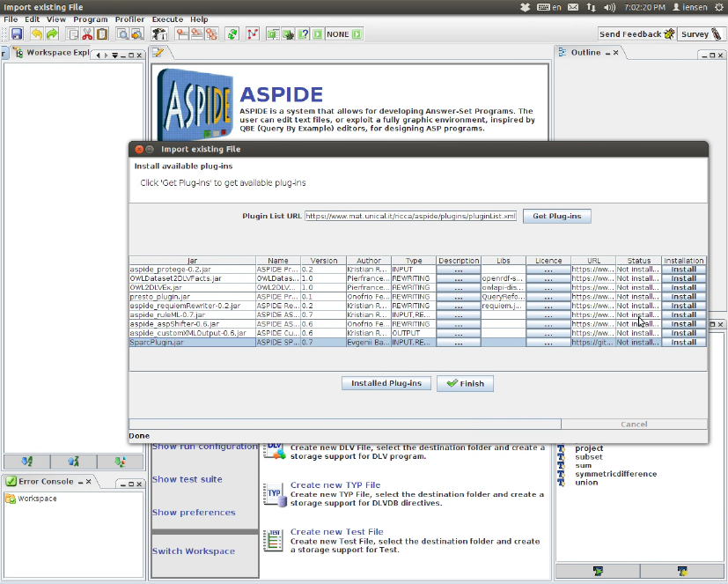Select the Workspace item in Error Console
The image size is (728, 584).
[x=31, y=499]
